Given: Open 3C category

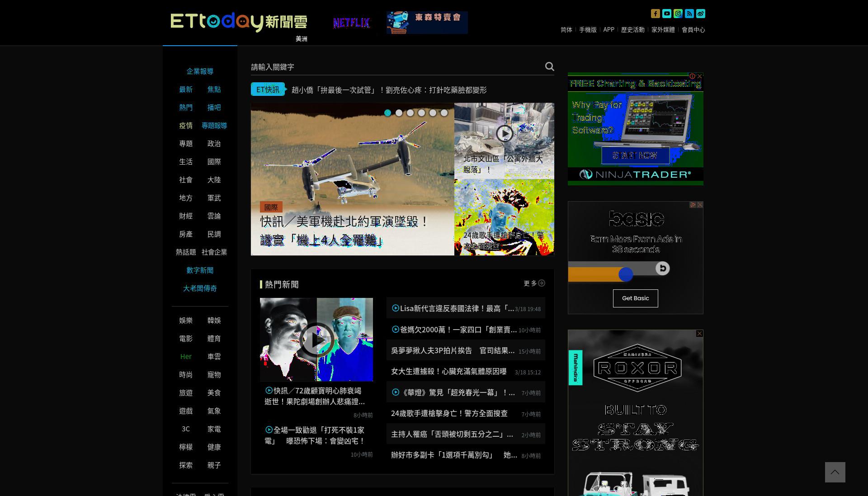Looking at the screenshot, I should 186,429.
